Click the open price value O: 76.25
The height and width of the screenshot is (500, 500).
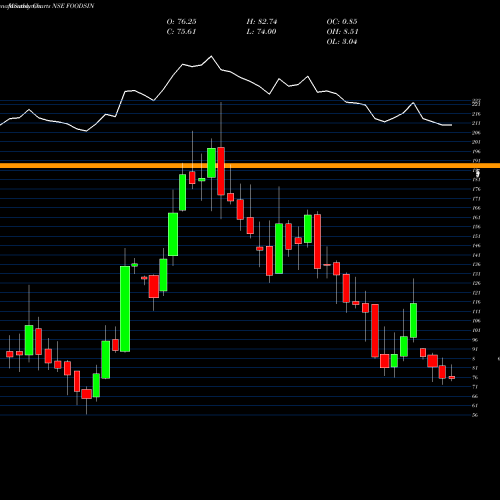pos(181,22)
